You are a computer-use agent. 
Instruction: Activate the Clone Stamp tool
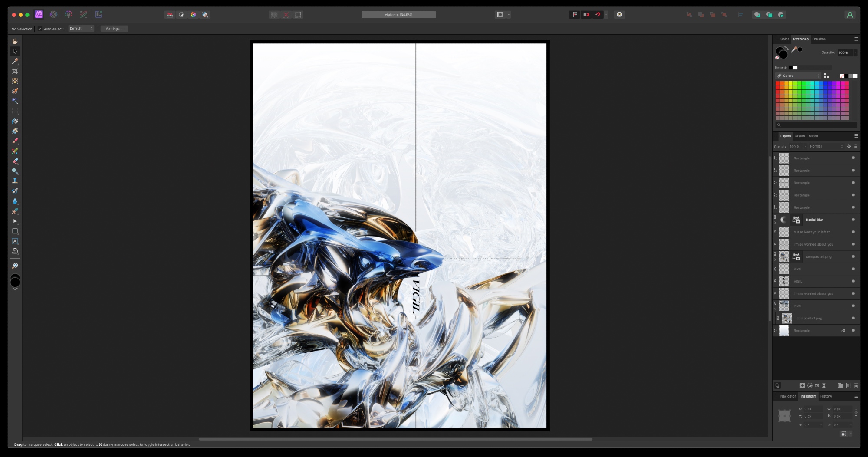15,181
